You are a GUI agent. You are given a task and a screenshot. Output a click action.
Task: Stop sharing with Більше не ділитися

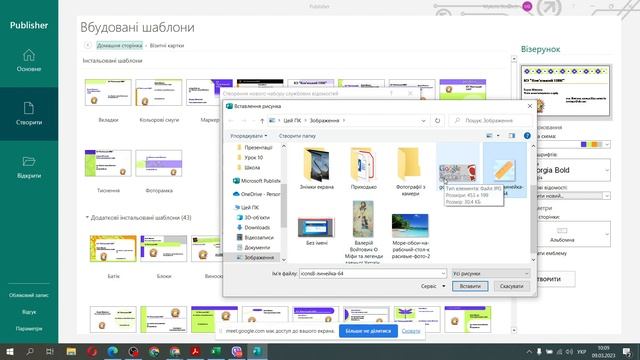point(368,331)
